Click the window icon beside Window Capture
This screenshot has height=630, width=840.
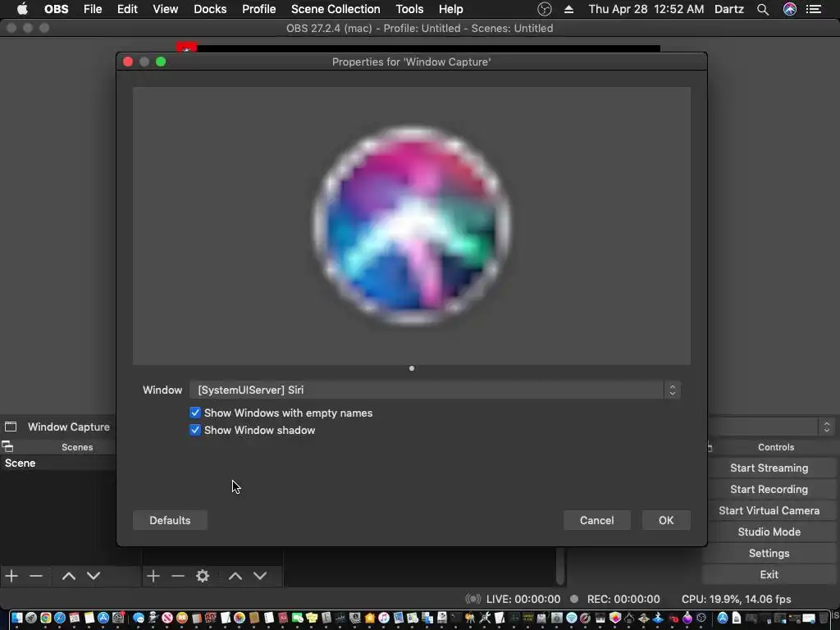click(x=11, y=427)
